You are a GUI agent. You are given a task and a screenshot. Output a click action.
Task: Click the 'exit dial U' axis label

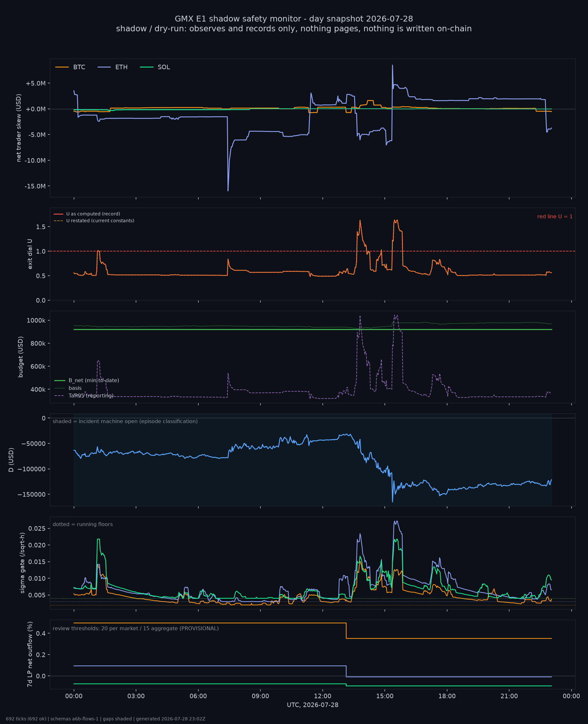(x=30, y=254)
